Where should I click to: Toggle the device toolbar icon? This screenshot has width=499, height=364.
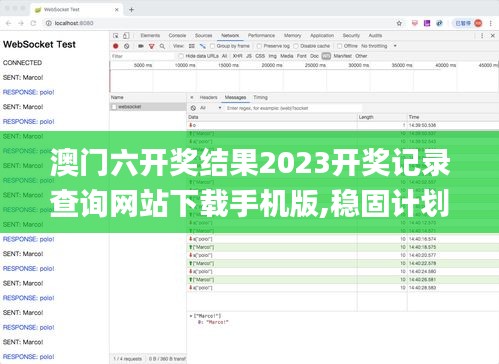[x=126, y=35]
